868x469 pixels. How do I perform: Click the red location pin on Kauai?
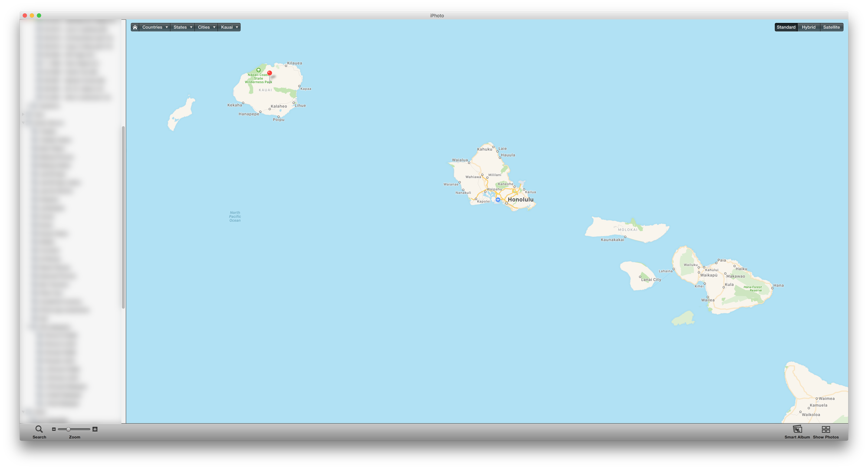click(270, 73)
